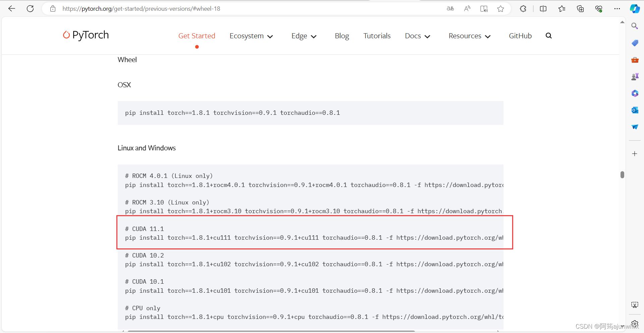This screenshot has width=644, height=333.
Task: Open Copilot icon at top right
Action: [635, 9]
